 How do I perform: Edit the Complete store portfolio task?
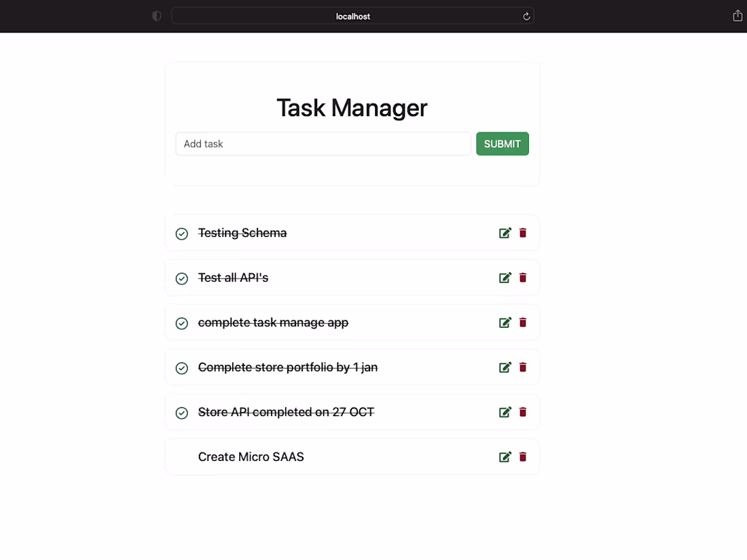(x=505, y=367)
